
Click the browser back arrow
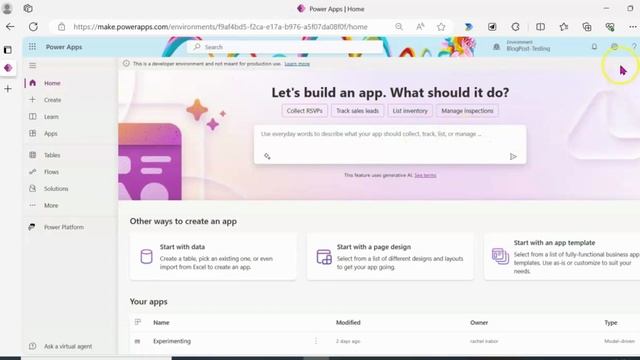10,27
